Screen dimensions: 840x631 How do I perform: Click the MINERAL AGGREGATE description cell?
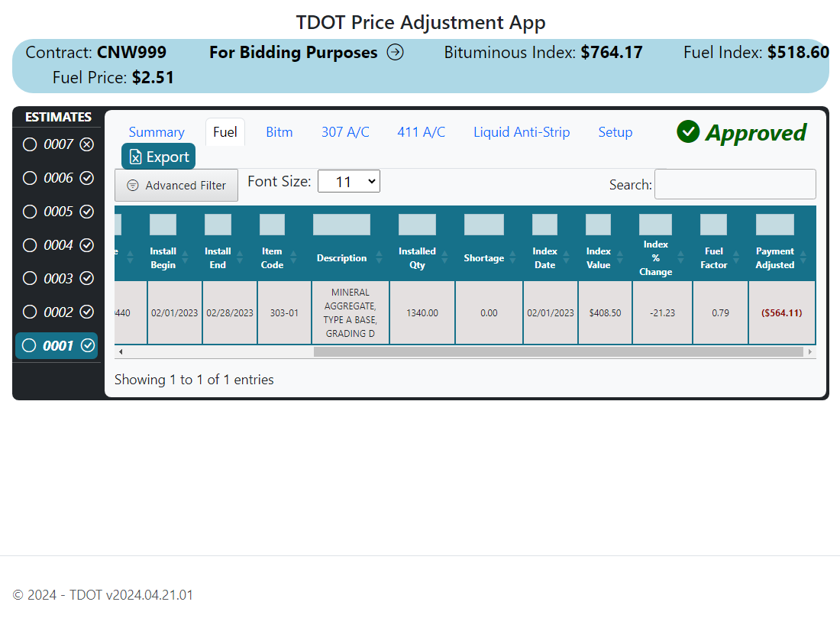(351, 312)
